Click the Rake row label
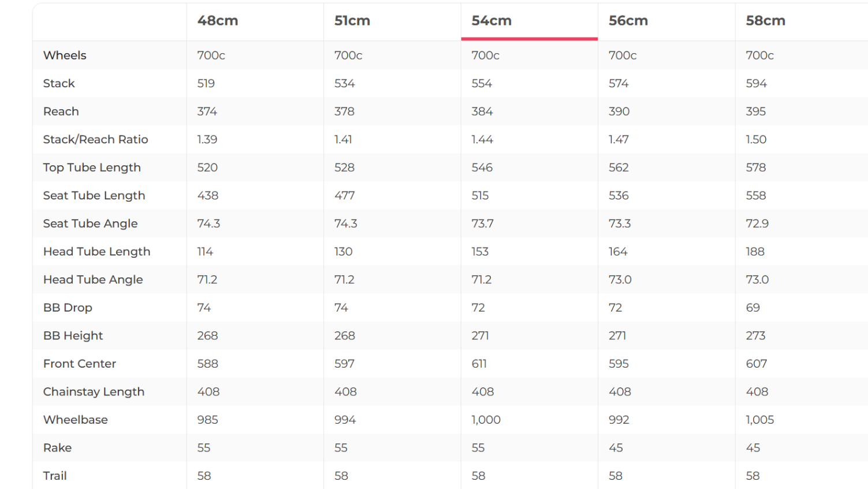Viewport: 868px width, 489px height. pos(57,448)
